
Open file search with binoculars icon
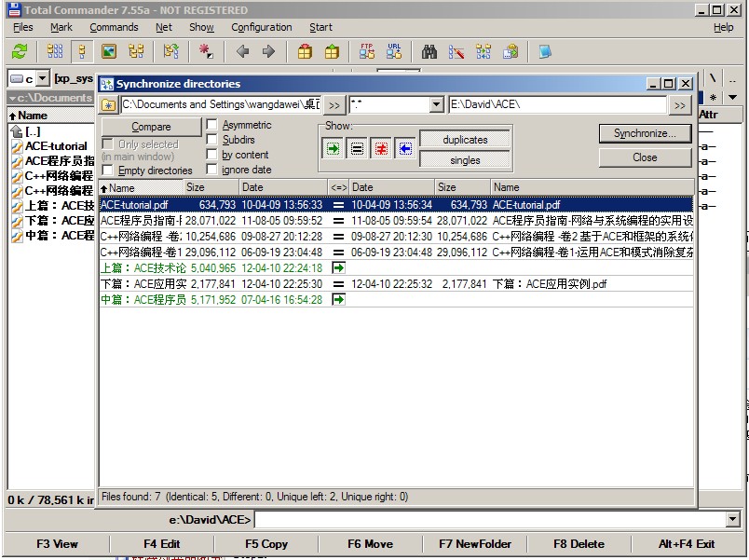(x=429, y=51)
